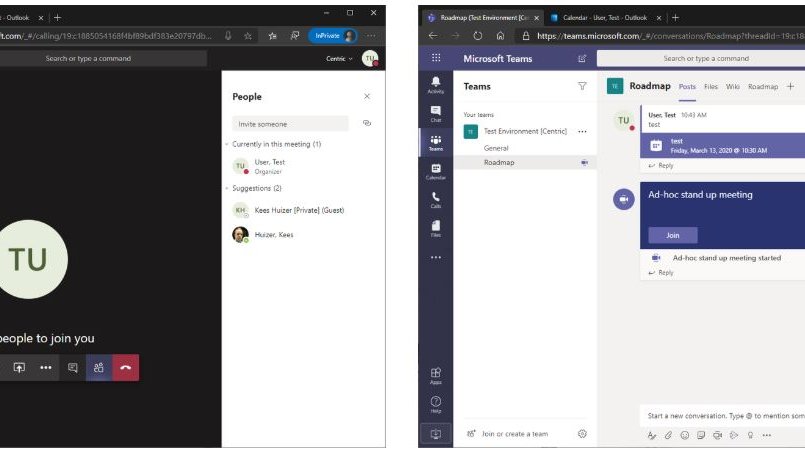Click TU profile avatar in left window header

pos(370,59)
